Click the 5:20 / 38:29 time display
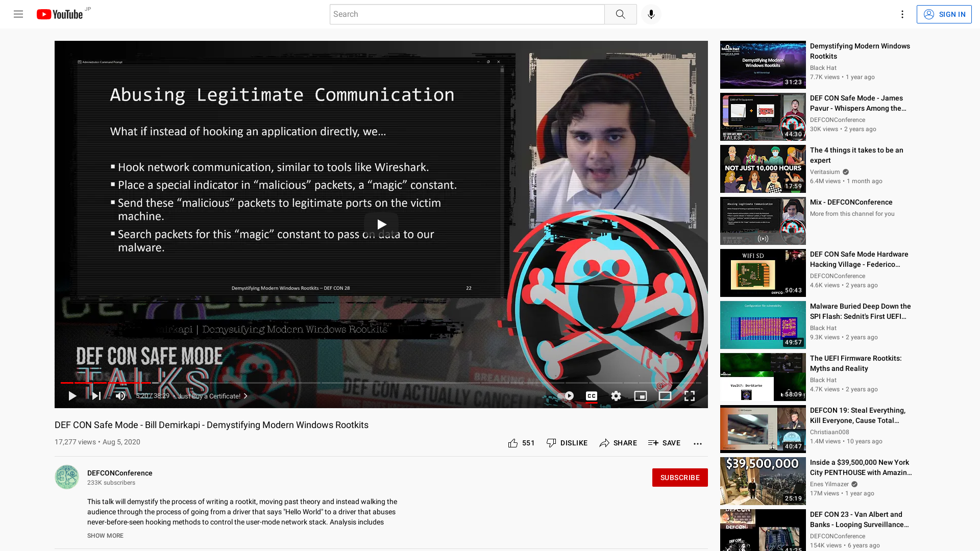The image size is (980, 551). click(x=153, y=396)
